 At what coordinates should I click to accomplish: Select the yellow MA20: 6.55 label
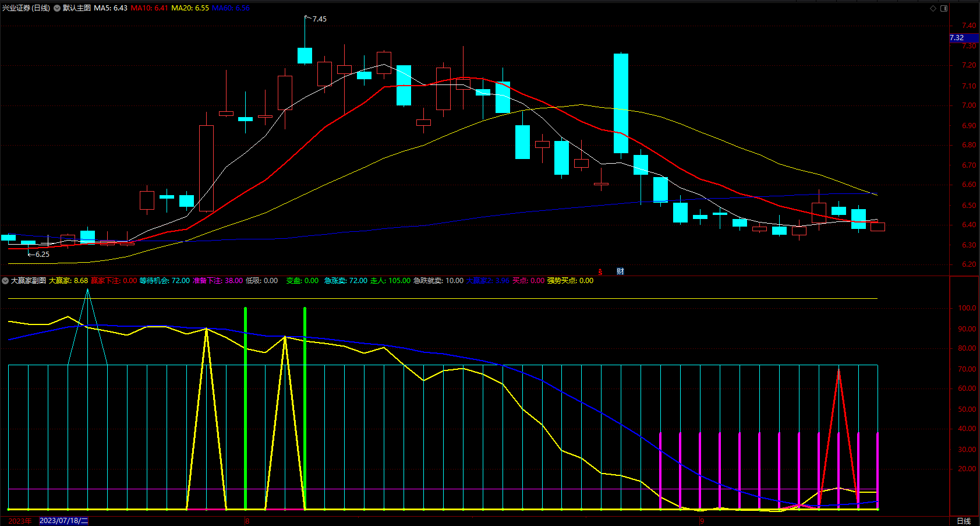[190, 8]
